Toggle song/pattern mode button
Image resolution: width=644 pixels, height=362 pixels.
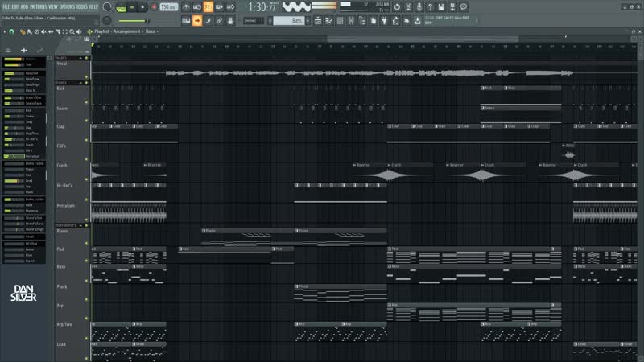tap(122, 7)
